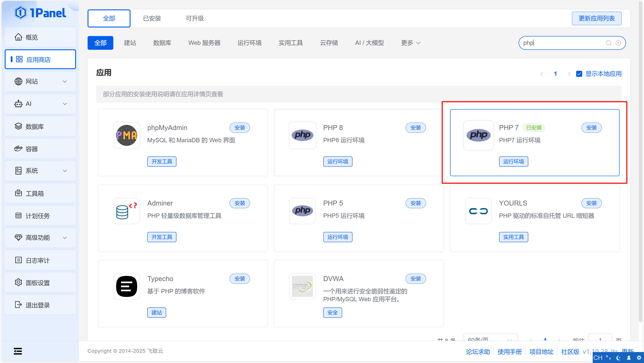Install PHP 7 with 安装 button
The image size is (644, 363).
591,128
